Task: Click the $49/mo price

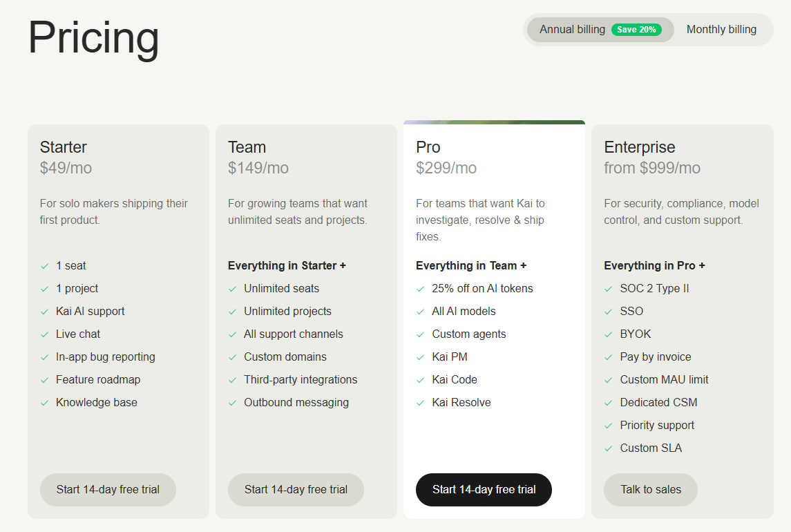Action: (x=66, y=168)
